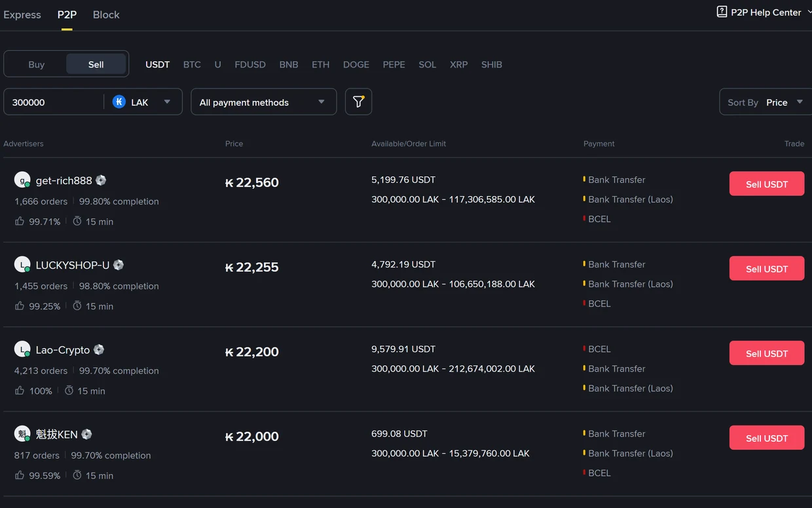Click LUCKYSHOP-U's avatar
The height and width of the screenshot is (508, 812).
point(22,265)
